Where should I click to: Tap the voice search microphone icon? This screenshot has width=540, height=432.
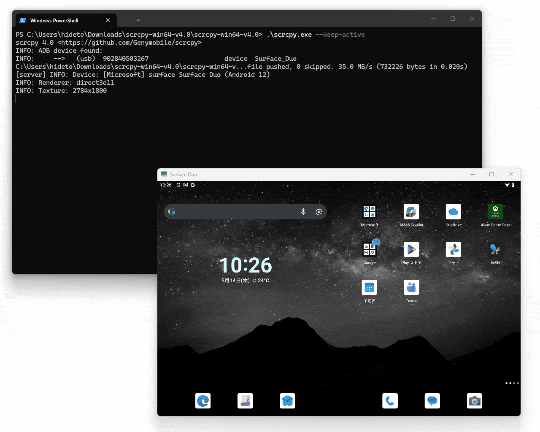click(x=303, y=212)
